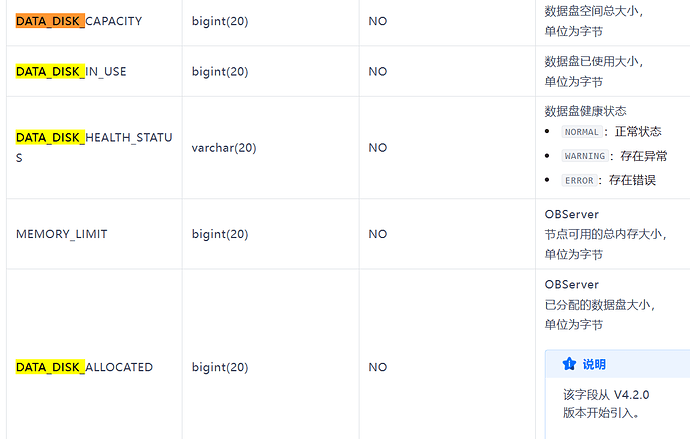This screenshot has height=439, width=690.
Task: Click the DATA_DISK_ALLOCATED field name
Action: tap(84, 367)
